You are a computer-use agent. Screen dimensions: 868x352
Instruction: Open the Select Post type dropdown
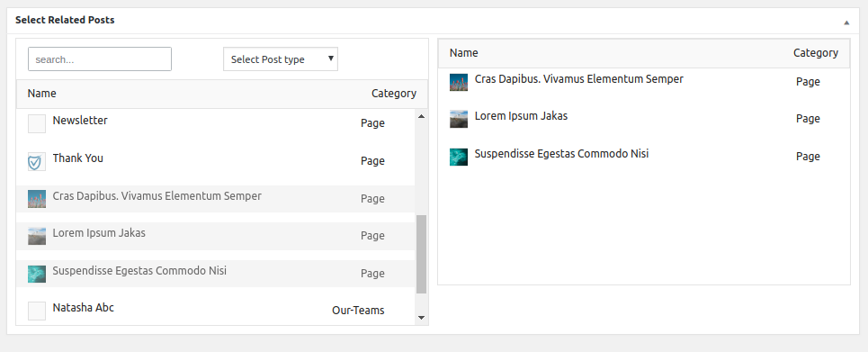click(x=281, y=59)
